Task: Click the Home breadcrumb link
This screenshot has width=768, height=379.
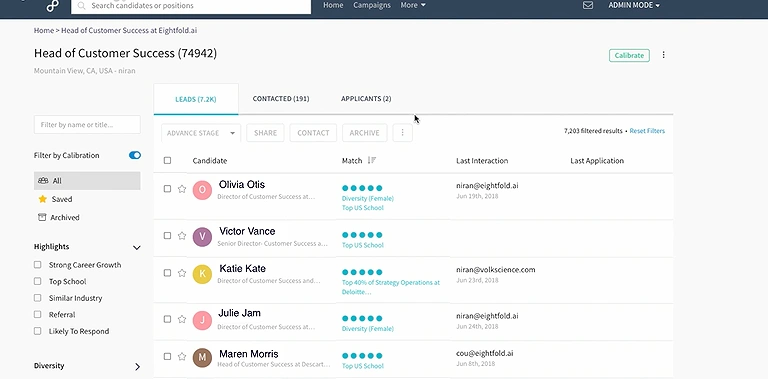Action: [x=44, y=30]
